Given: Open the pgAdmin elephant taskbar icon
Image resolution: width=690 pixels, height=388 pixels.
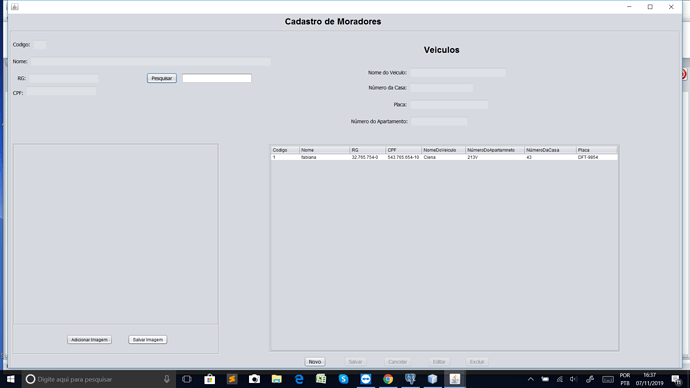Looking at the screenshot, I should point(410,379).
